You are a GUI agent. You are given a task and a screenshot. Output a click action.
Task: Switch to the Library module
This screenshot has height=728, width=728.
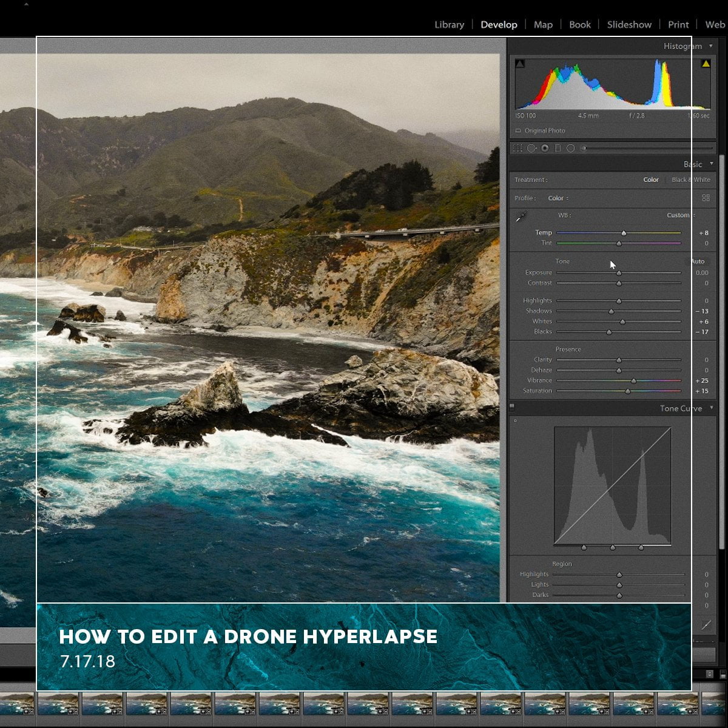click(x=449, y=24)
